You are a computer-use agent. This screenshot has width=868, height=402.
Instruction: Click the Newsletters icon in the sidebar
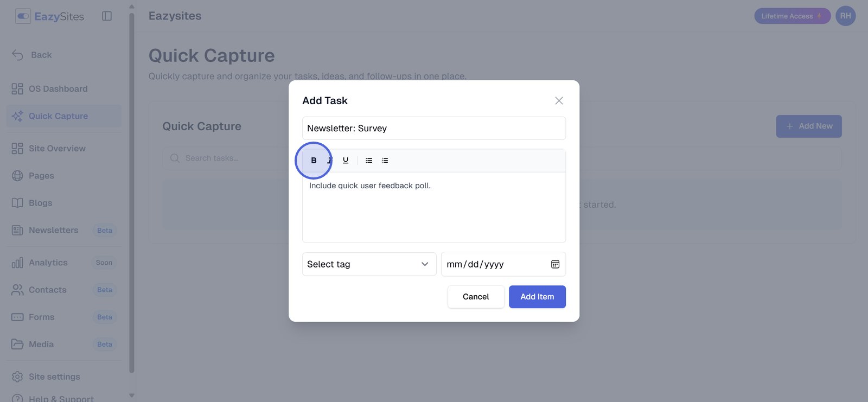[17, 230]
